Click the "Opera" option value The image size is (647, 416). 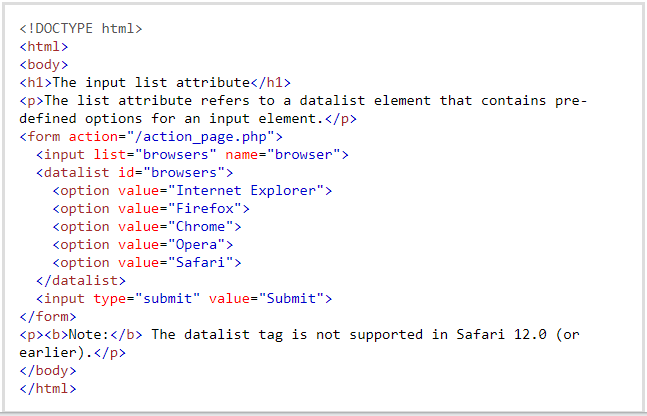coord(200,244)
